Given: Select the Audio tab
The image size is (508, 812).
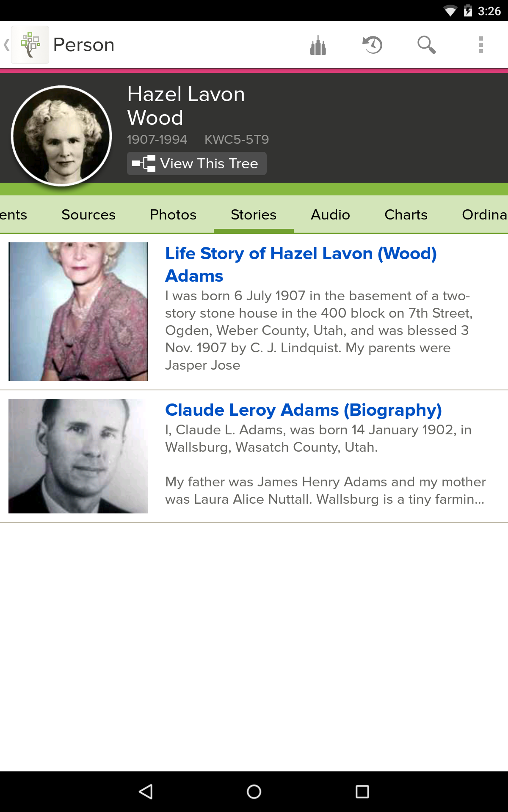Looking at the screenshot, I should point(330,215).
